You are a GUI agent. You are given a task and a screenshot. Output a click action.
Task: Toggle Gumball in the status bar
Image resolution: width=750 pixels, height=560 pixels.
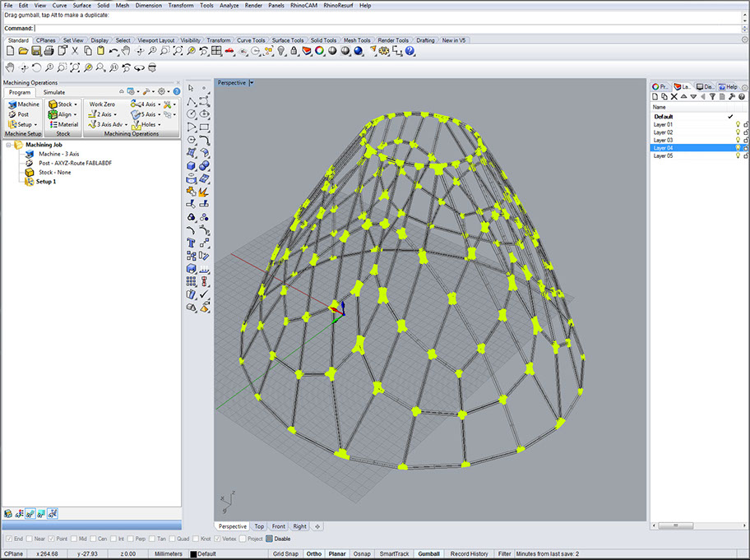428,553
